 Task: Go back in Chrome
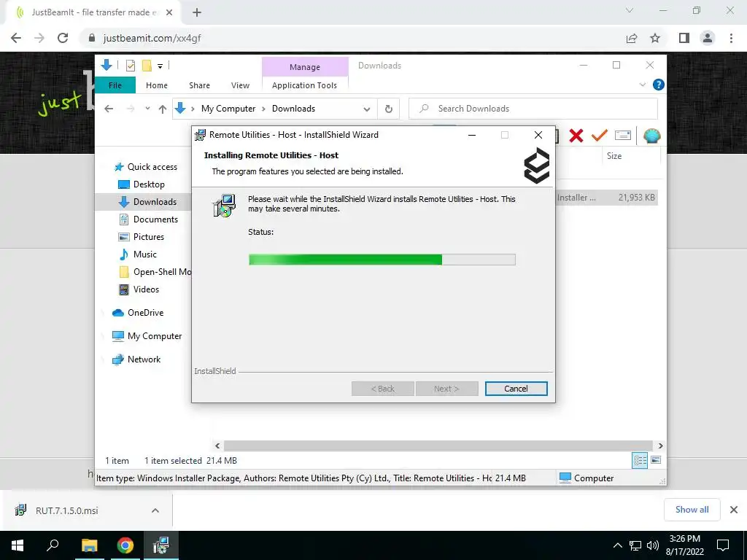coord(16,38)
